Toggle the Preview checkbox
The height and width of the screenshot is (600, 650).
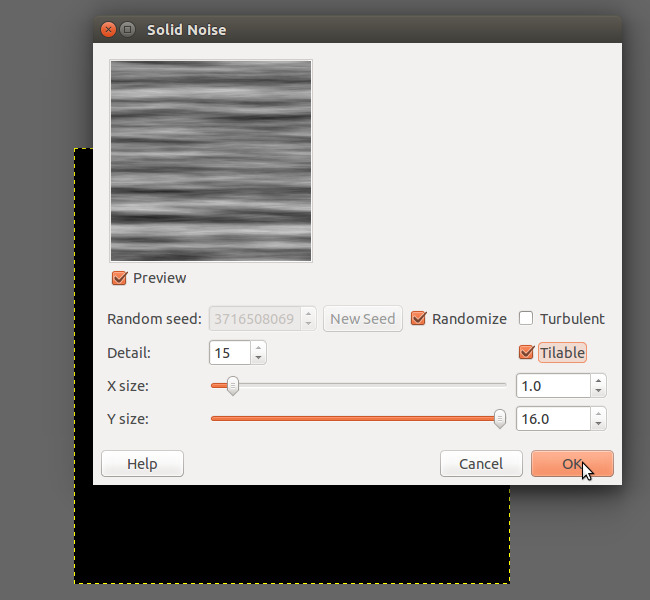tap(119, 278)
